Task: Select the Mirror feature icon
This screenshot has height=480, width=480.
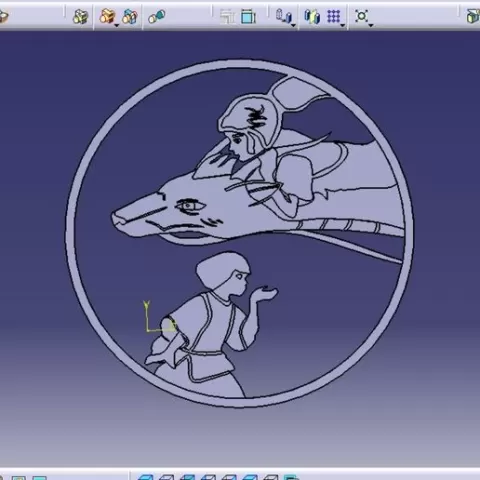Action: [x=312, y=16]
